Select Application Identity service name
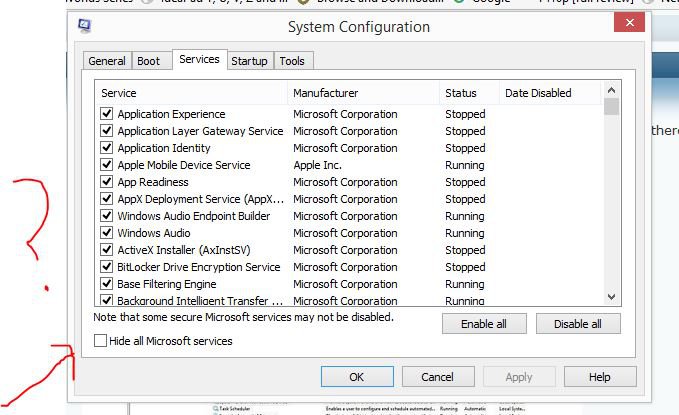Viewport: 679px width, 415px height. point(164,148)
